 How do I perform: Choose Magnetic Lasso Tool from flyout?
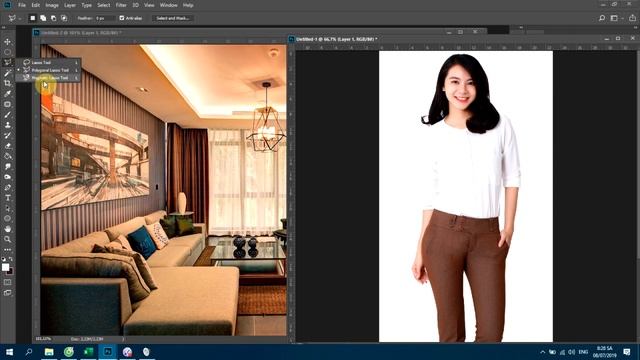[48, 78]
